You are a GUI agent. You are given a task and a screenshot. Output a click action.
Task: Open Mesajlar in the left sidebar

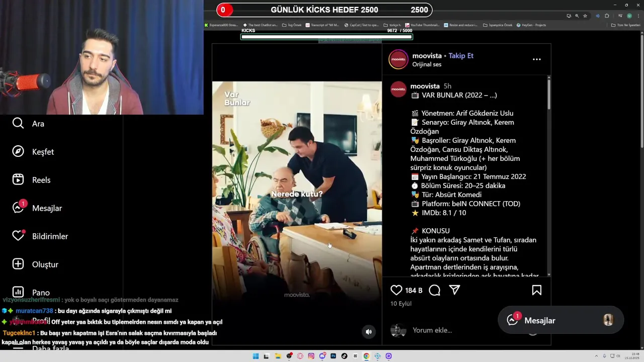(x=37, y=208)
